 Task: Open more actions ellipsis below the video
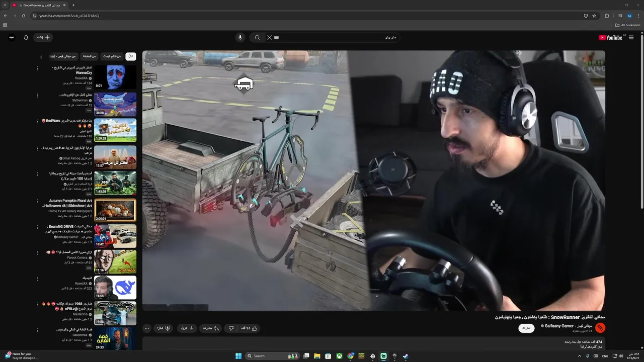pyautogui.click(x=146, y=328)
